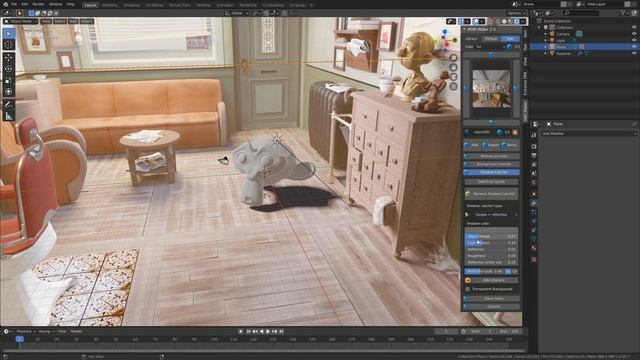Click the Add shpere yellow icon

click(468, 280)
